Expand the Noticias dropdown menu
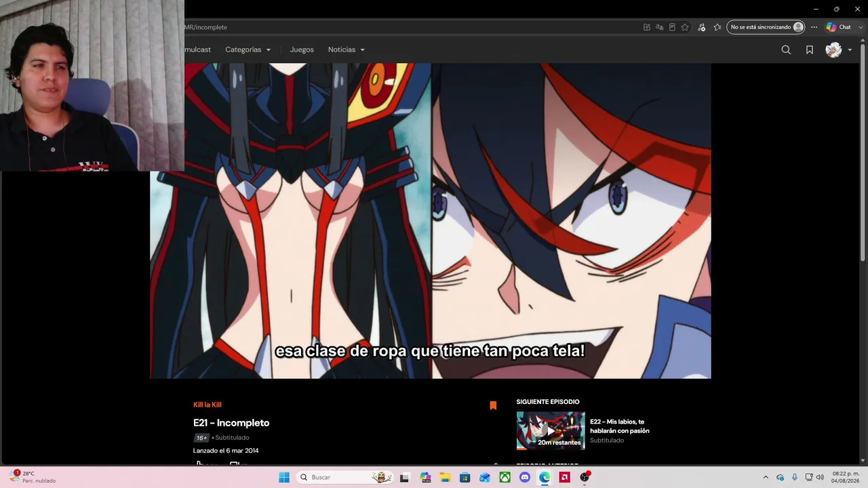868x488 pixels. [x=347, y=49]
